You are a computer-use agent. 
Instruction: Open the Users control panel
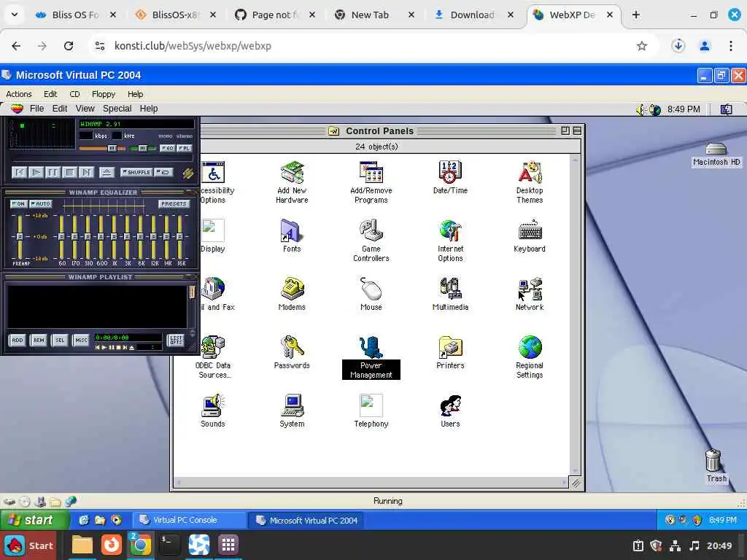pos(450,411)
